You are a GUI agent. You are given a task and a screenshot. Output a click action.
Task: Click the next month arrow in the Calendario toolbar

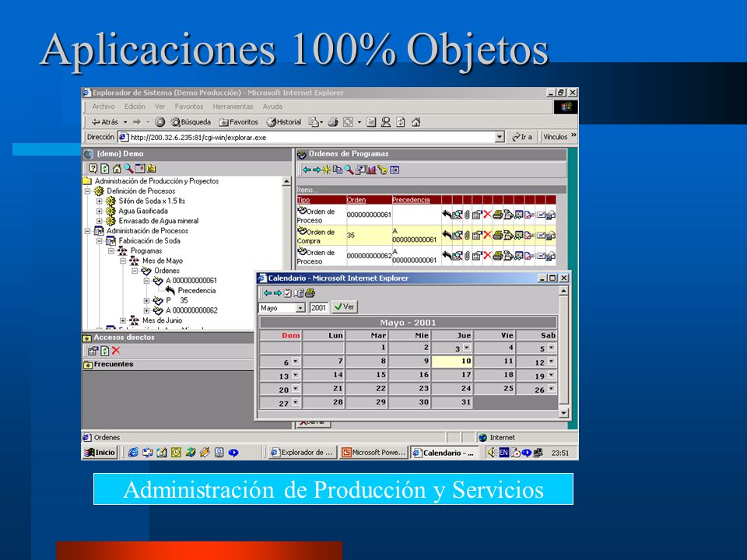click(x=278, y=293)
